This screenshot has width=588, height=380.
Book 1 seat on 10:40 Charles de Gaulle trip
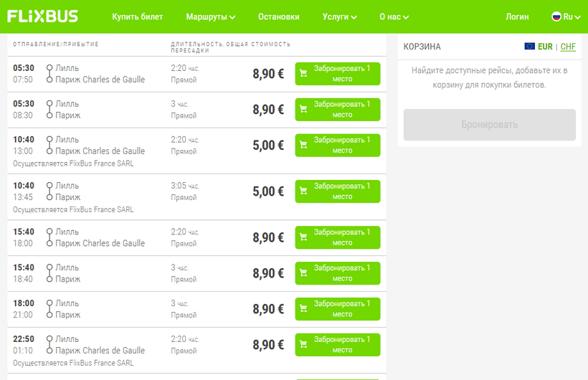tap(338, 146)
